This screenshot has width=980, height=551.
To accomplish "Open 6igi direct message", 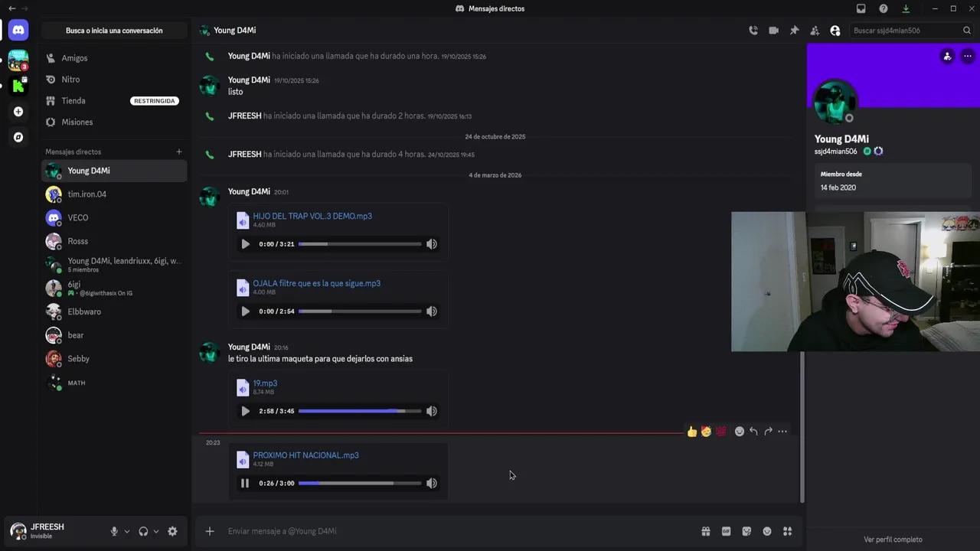I will pos(114,289).
